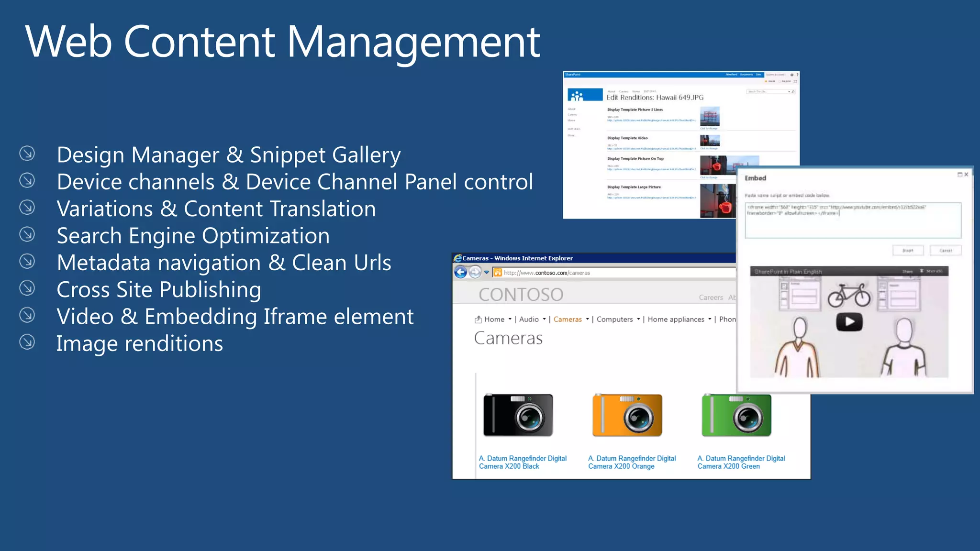Expand the Computers navigation dropdown arrow
980x551 pixels.
pos(638,319)
